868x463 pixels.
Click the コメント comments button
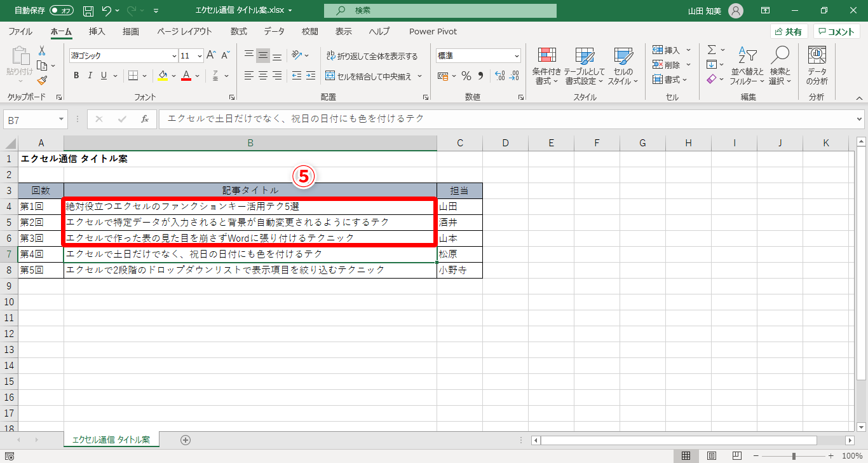(837, 32)
